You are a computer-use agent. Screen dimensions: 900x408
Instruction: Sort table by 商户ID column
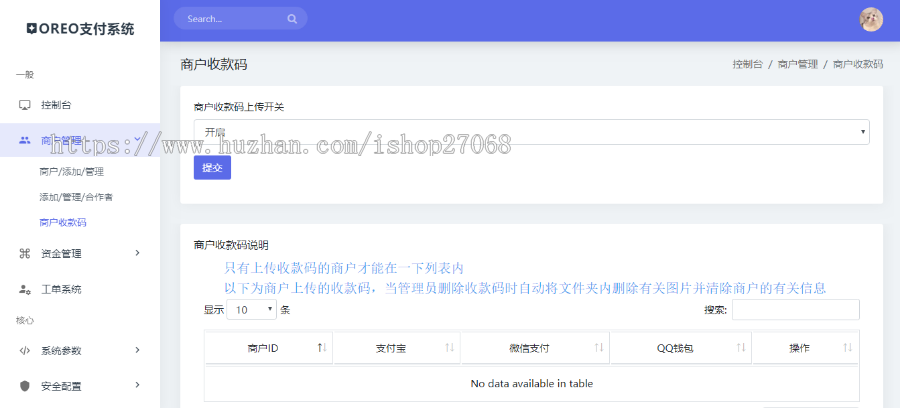269,348
